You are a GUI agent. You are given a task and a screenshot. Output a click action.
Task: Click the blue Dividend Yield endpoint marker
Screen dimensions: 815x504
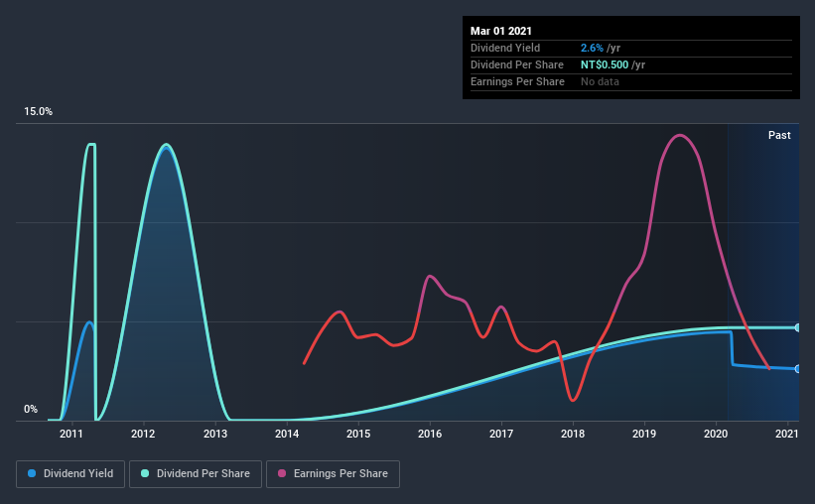797,369
